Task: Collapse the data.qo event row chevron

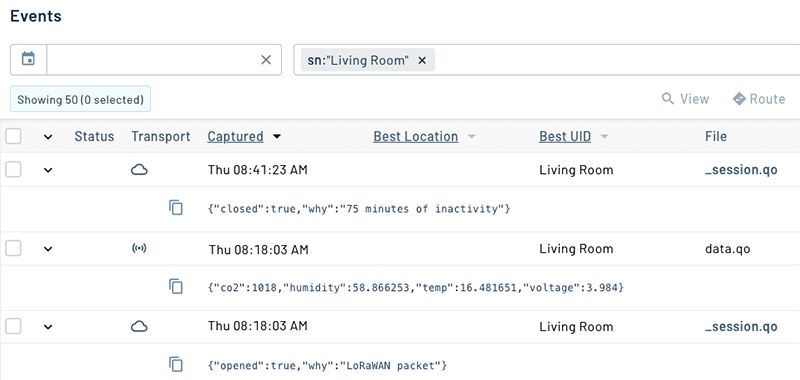Action: (x=48, y=249)
